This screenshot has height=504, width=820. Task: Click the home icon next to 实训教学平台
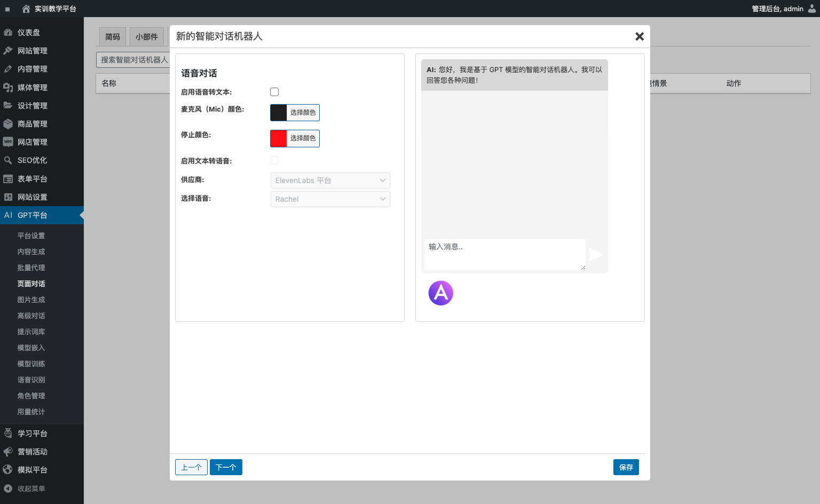pyautogui.click(x=26, y=9)
